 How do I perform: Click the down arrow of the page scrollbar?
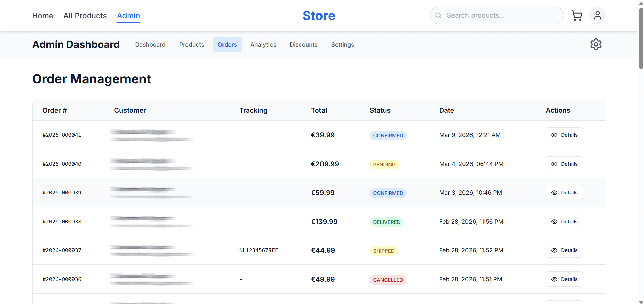click(x=640, y=301)
